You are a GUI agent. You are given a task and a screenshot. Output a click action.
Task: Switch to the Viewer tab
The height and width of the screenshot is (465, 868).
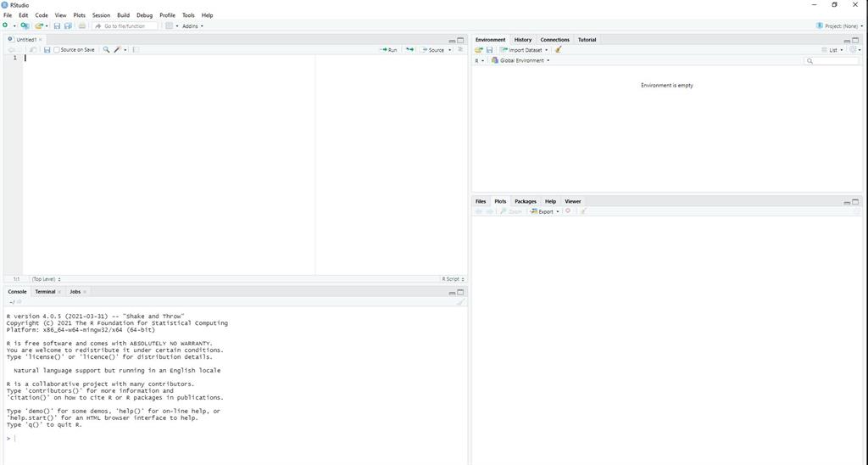pyautogui.click(x=573, y=201)
